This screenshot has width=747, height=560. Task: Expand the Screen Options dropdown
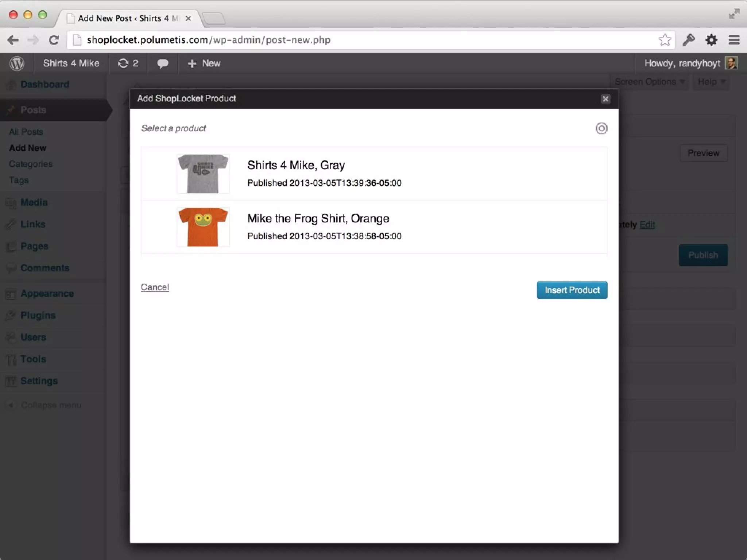point(649,82)
